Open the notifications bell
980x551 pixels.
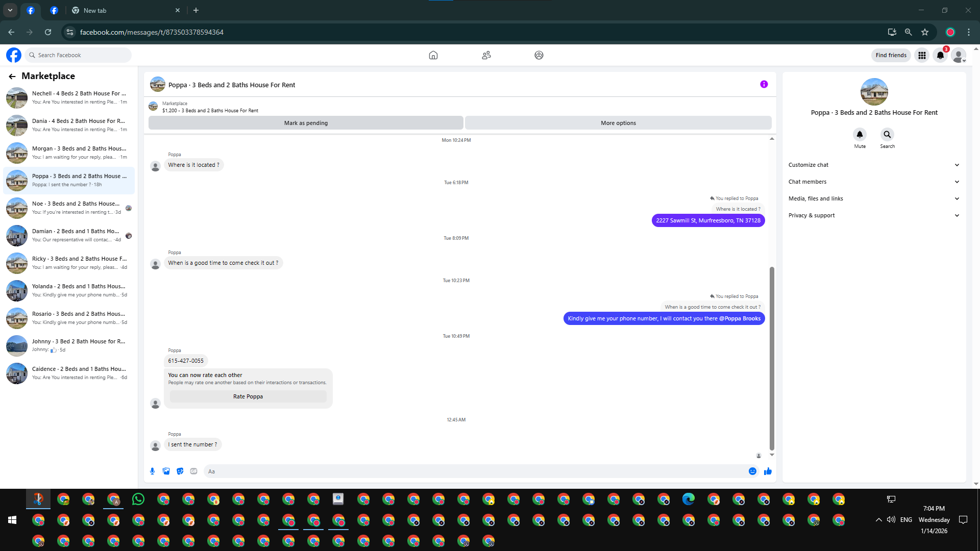click(940, 55)
